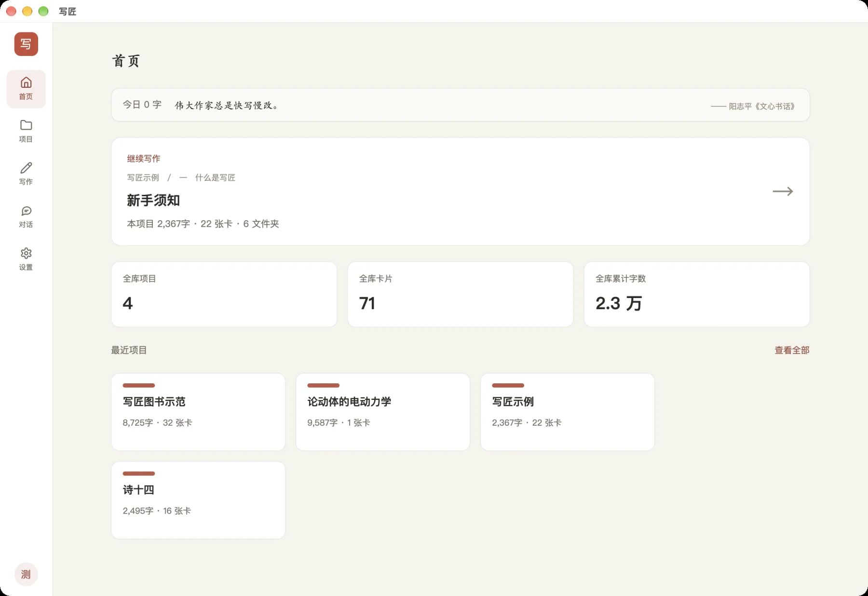Open the 写匠图书示范 project card
868x596 pixels.
click(x=198, y=412)
